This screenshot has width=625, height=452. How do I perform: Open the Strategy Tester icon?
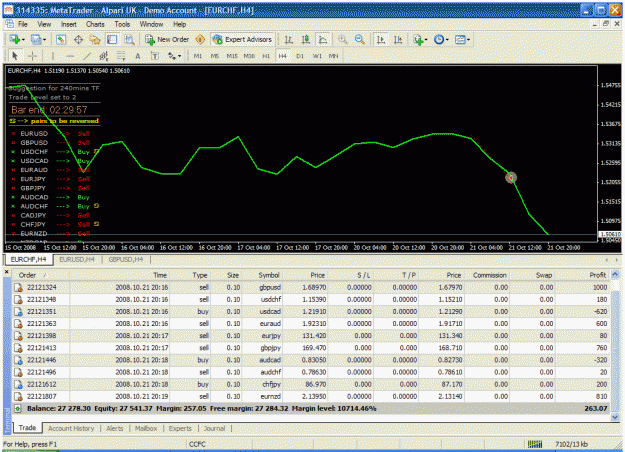coord(130,39)
